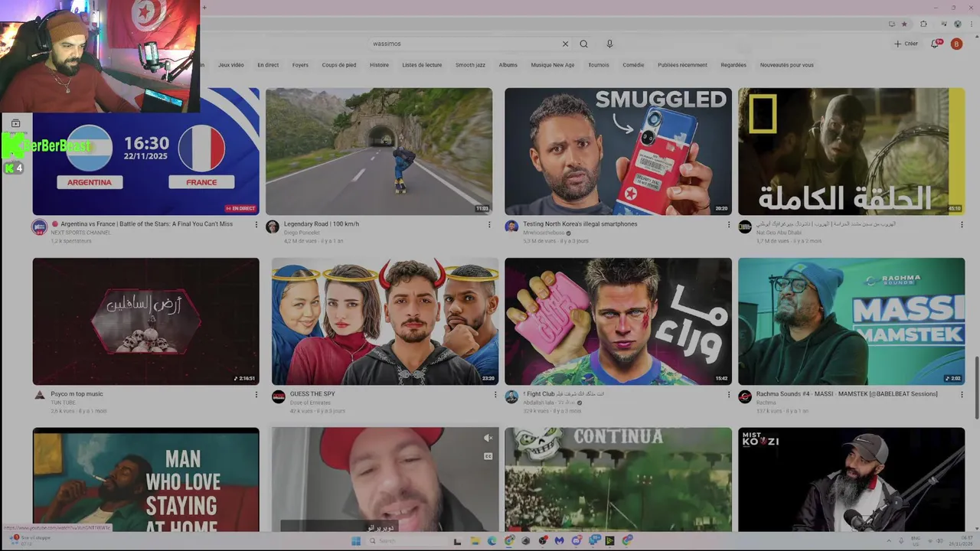980x551 pixels.
Task: Open the GUESS THE SPY title link
Action: click(x=312, y=394)
